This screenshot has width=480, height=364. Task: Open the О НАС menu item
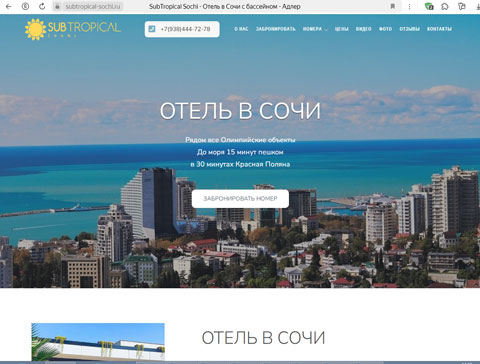[241, 29]
